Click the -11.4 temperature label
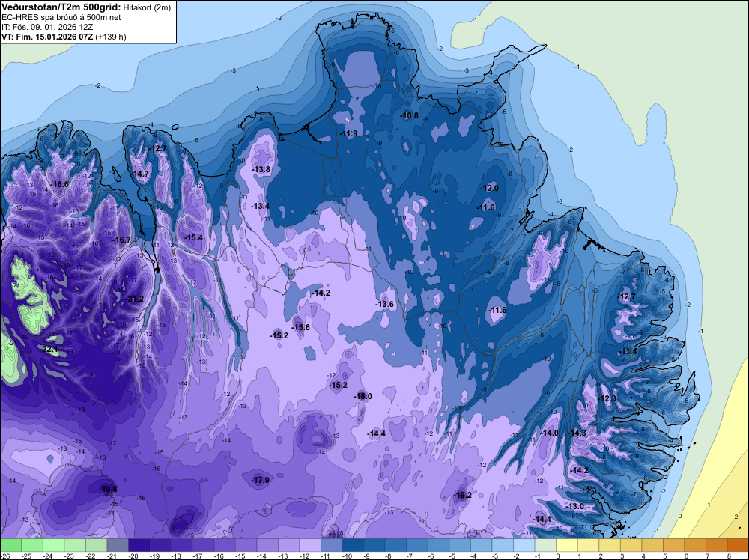Image resolution: width=749 pixels, height=560 pixels. (628, 351)
